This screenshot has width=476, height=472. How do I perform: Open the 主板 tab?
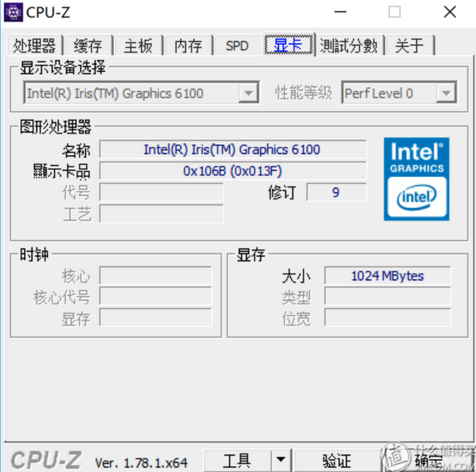(x=138, y=46)
